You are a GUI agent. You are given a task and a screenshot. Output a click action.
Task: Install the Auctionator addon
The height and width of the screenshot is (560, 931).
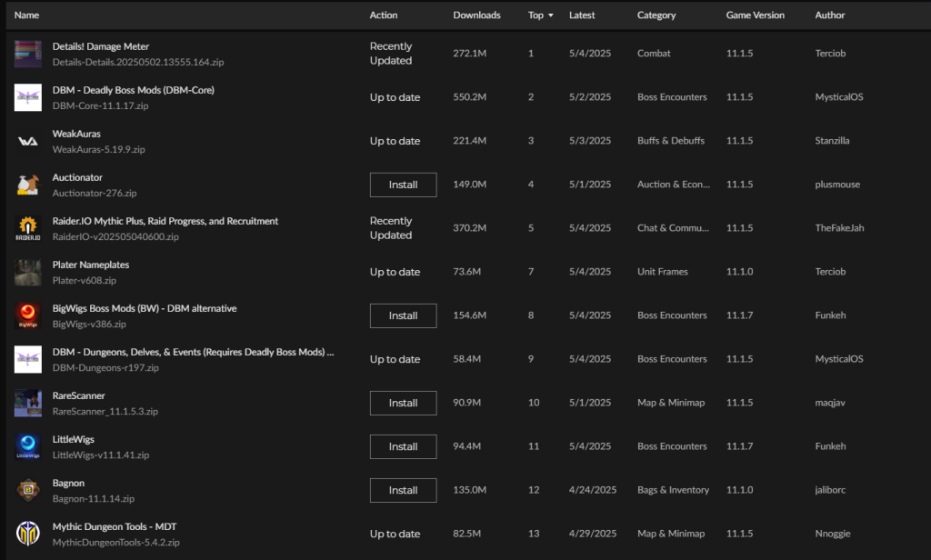[403, 185]
